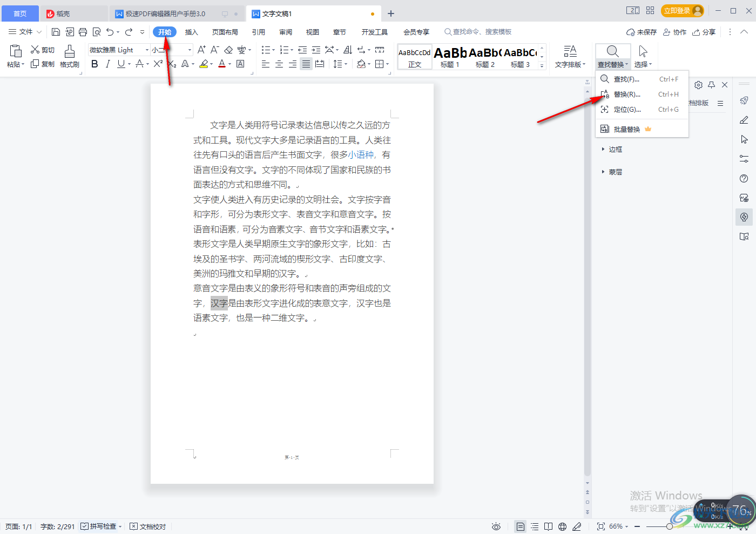Viewport: 756px width, 534px height.
Task: Increase font size with A+ icon
Action: click(201, 50)
